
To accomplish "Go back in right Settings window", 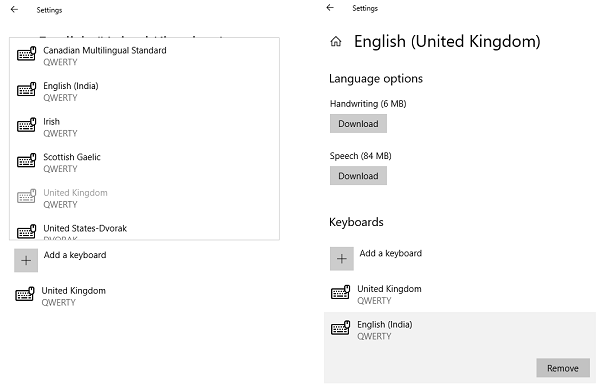I will pos(330,8).
